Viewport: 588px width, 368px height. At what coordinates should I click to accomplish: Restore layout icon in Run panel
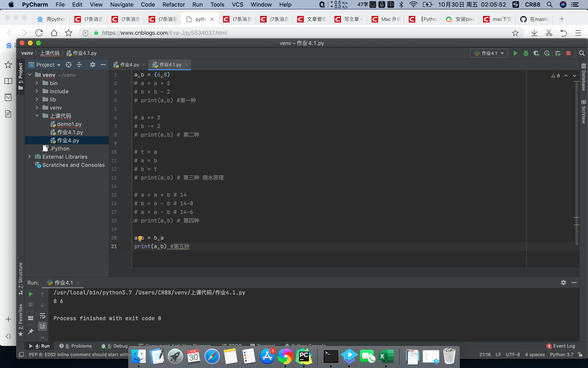31,318
